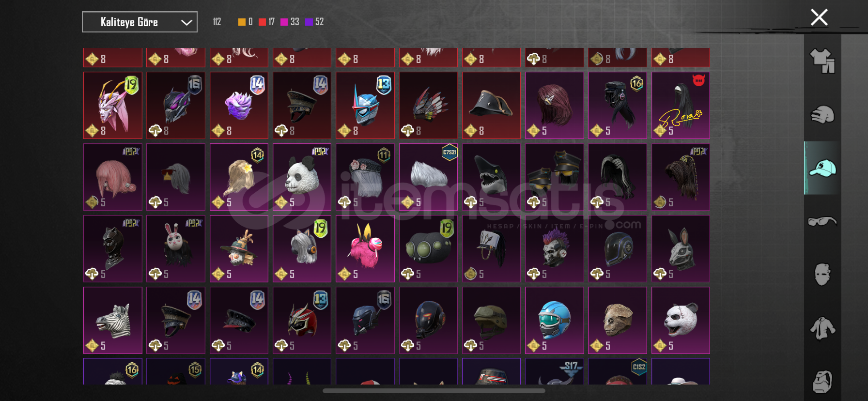Image resolution: width=868 pixels, height=401 pixels.
Task: Choose the black tricorn pirate hat
Action: 491,106
